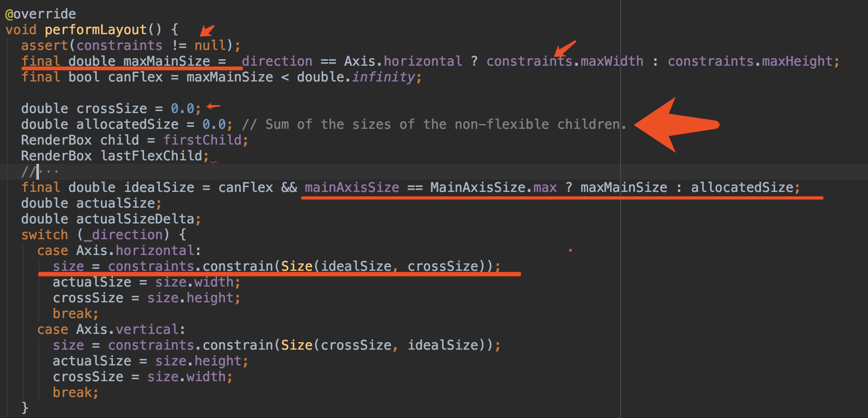Click double.infinity value

click(356, 77)
